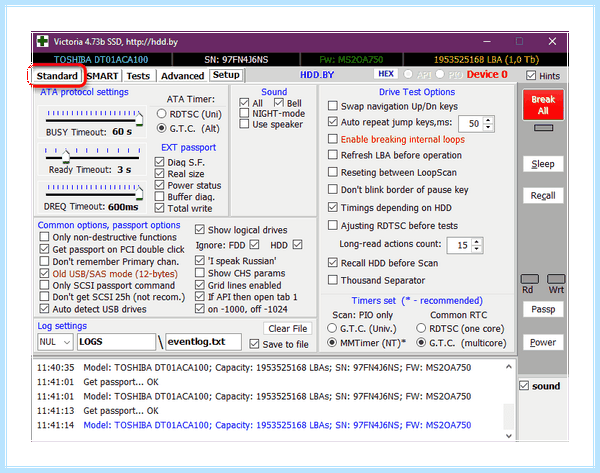The image size is (600, 473).
Task: Toggle Power status checkbox
Action: (x=160, y=185)
